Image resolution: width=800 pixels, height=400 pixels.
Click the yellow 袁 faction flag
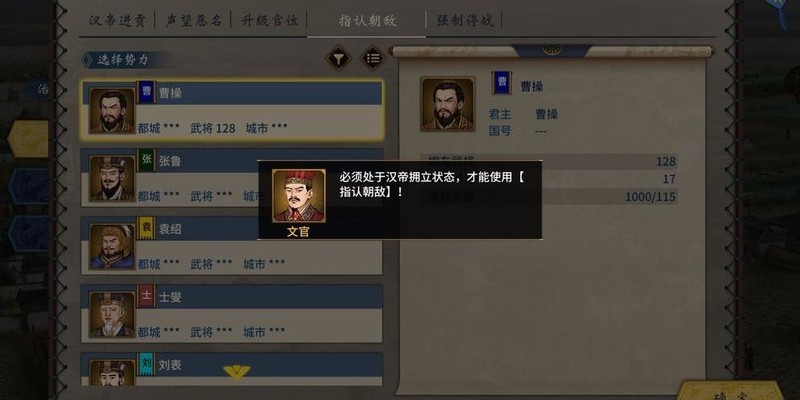(146, 228)
